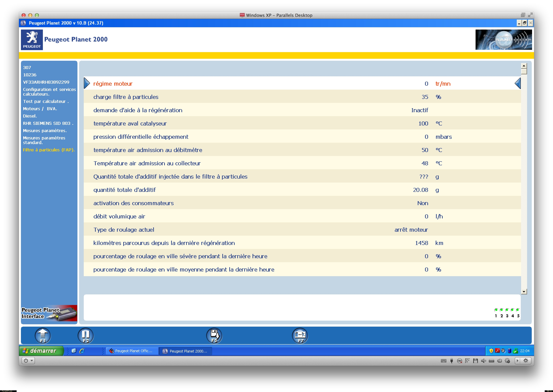Open Parallels settings gear button
This screenshot has height=392, width=553.
click(526, 361)
